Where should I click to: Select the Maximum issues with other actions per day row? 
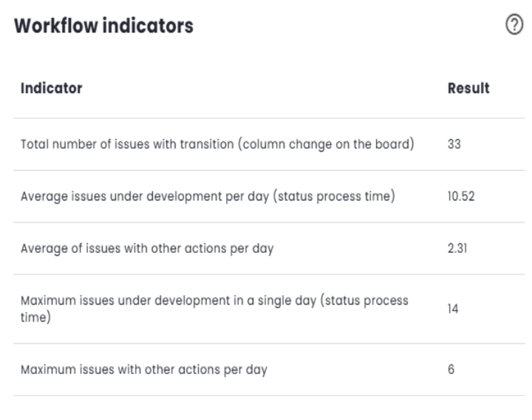pyautogui.click(x=143, y=369)
